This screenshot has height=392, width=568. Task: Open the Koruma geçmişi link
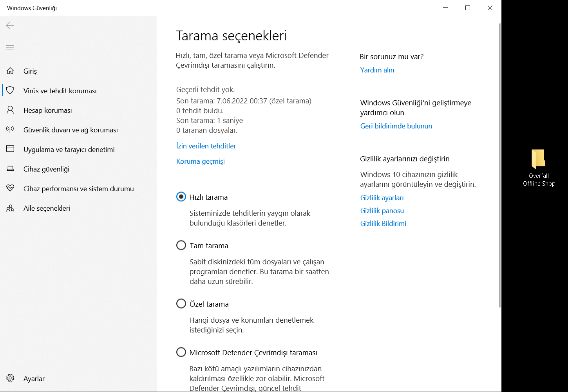pos(200,161)
